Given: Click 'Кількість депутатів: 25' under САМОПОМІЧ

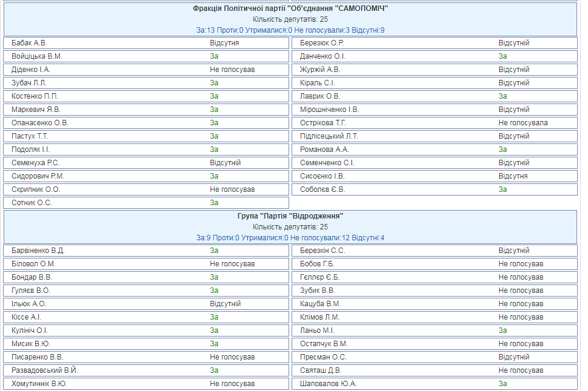Looking at the screenshot, I should coord(290,19).
